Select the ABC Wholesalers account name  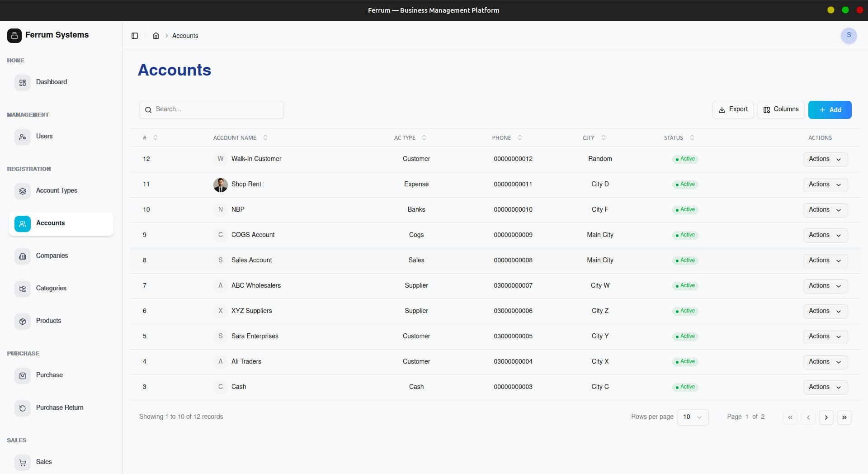tap(256, 285)
